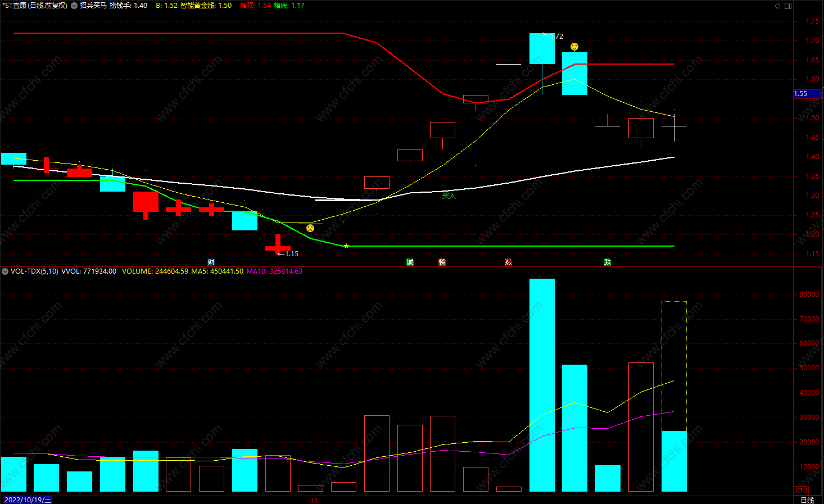
Task: Click the tallest cyan volume bar
Action: 542,385
